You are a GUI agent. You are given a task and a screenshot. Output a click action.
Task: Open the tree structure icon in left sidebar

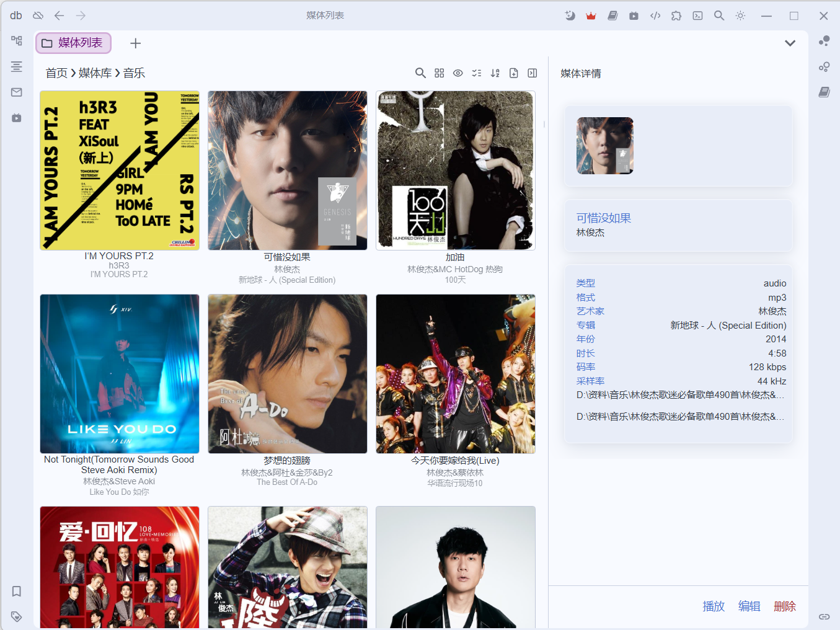click(x=17, y=41)
